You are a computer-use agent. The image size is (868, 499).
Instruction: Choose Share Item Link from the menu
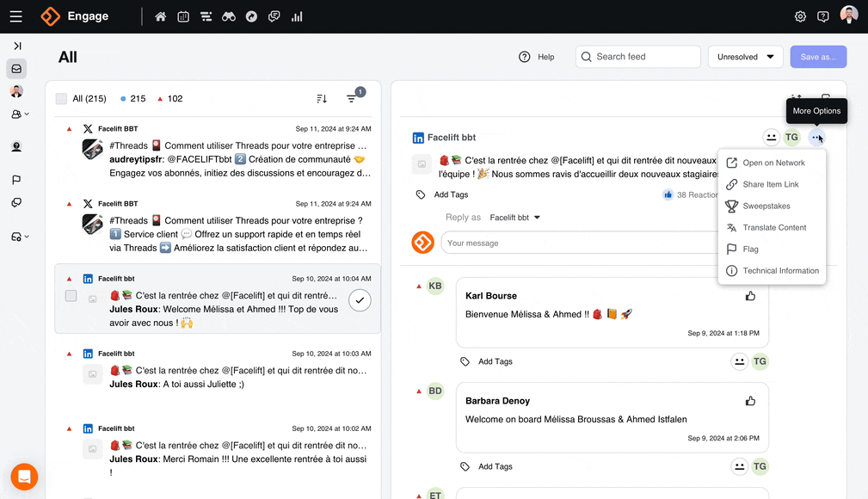[x=772, y=184]
